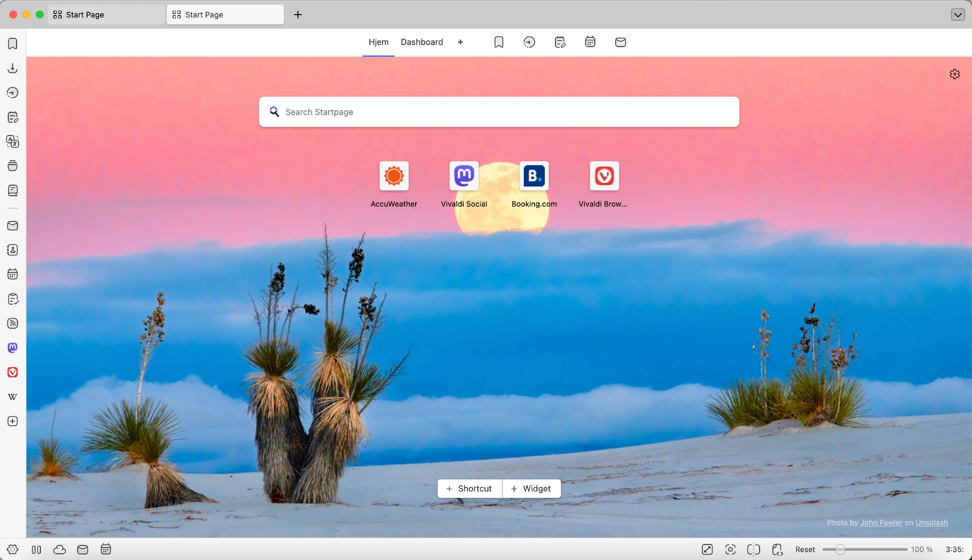The height and width of the screenshot is (560, 972).
Task: Expand the tab list dropdown arrow
Action: tap(957, 15)
